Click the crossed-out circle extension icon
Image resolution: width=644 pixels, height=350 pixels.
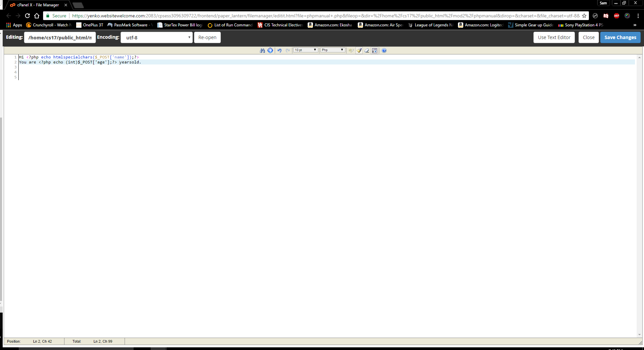click(595, 16)
